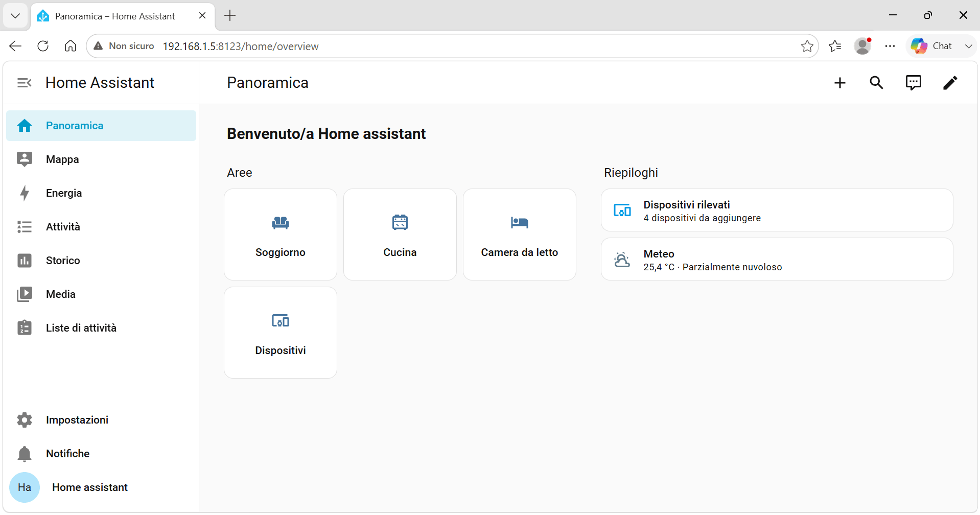
Task: Click the Media play icon
Action: pos(25,294)
